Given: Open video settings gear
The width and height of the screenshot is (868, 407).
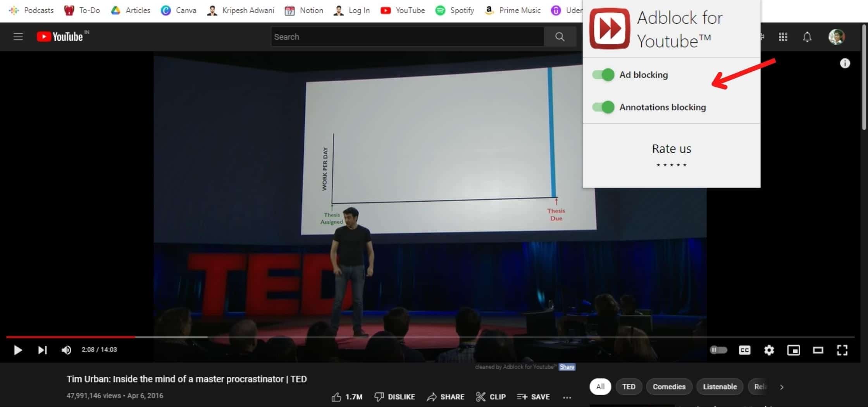Looking at the screenshot, I should coord(769,350).
